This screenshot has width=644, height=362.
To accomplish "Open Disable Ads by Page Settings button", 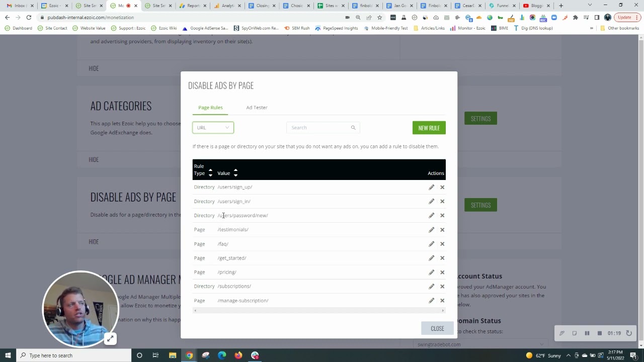I will [480, 205].
